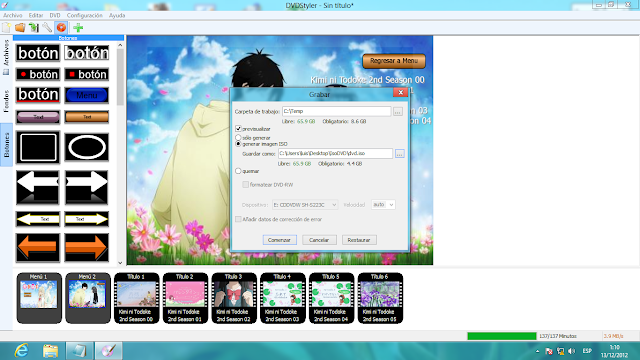Viewport: 640px width, 360px height.
Task: Open Internet Explorer from taskbar
Action: 21,351
